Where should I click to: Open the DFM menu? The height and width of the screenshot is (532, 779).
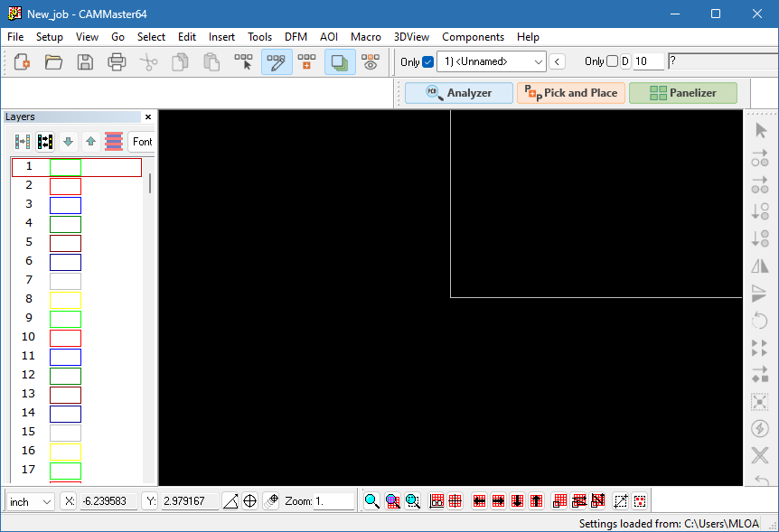(296, 37)
